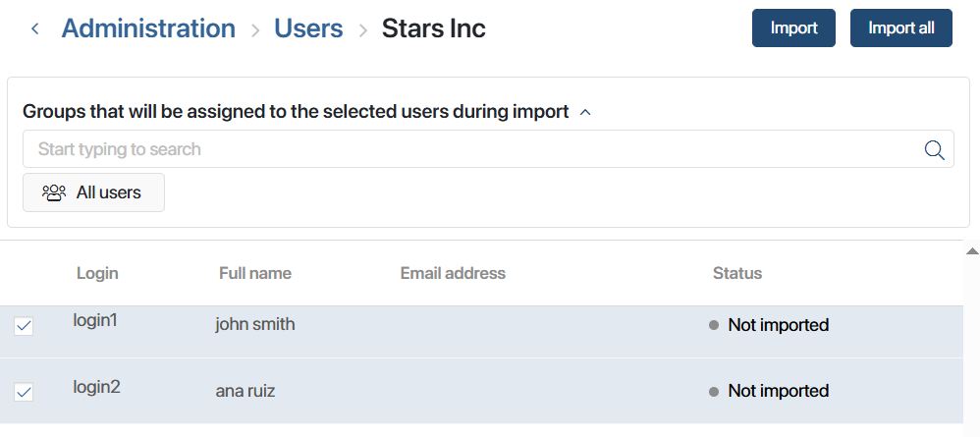
Task: Open the Users breadcrumb link
Action: [308, 28]
